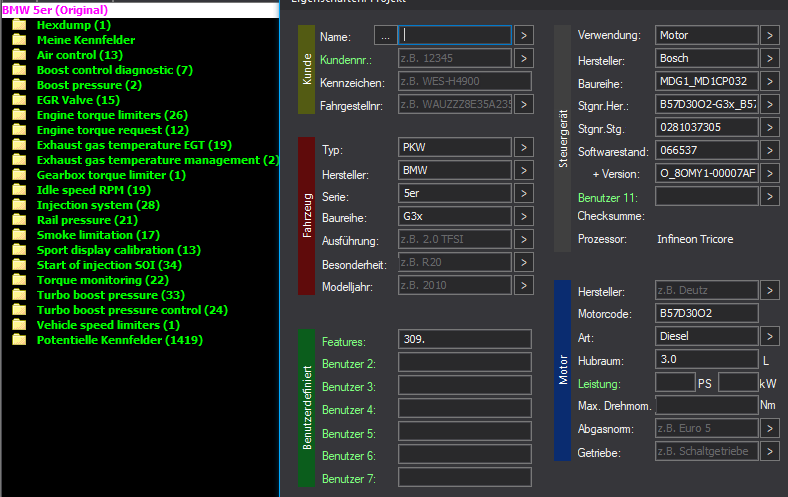
Task: Open the Air control (13) folder icon
Action: tap(19, 55)
